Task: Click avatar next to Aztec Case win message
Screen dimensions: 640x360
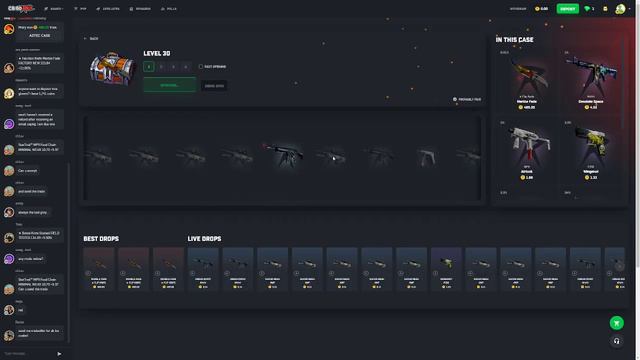Action: pyautogui.click(x=9, y=29)
